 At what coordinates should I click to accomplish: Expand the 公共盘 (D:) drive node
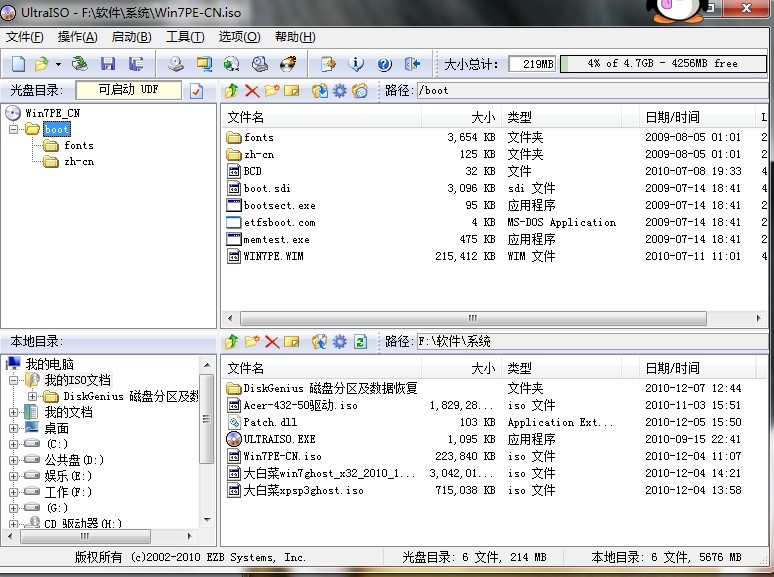[x=13, y=460]
